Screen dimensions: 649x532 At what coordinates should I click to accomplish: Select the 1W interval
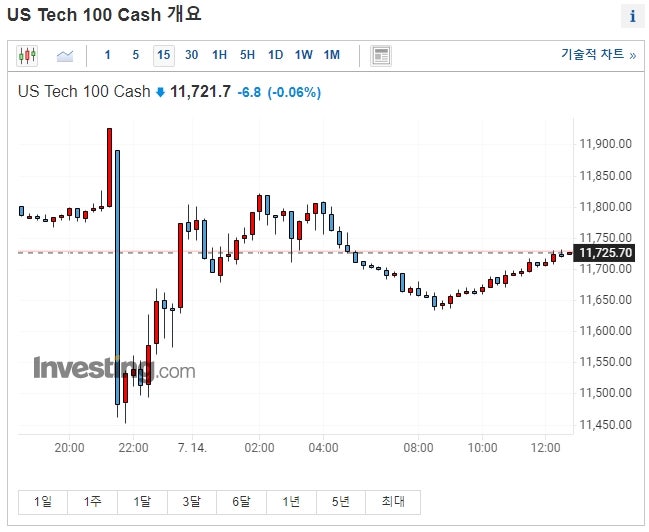(303, 55)
